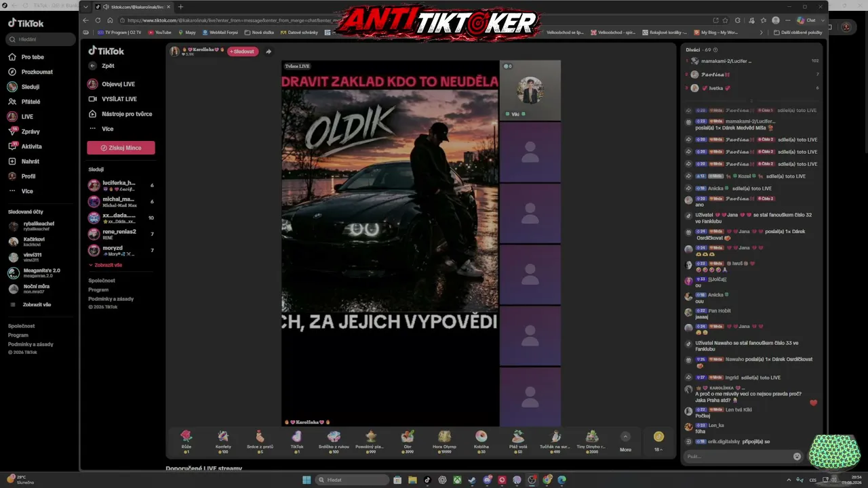Open the Chat button in browser toolbar
The width and height of the screenshot is (868, 488).
coord(807,20)
